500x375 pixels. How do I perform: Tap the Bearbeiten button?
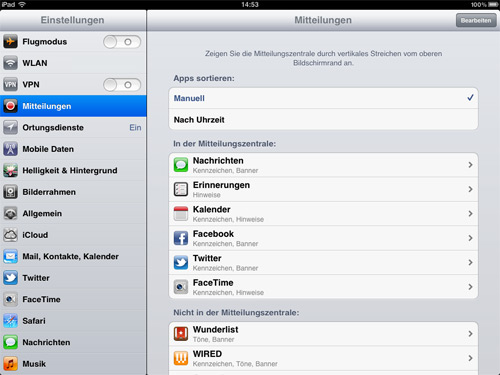click(x=476, y=20)
